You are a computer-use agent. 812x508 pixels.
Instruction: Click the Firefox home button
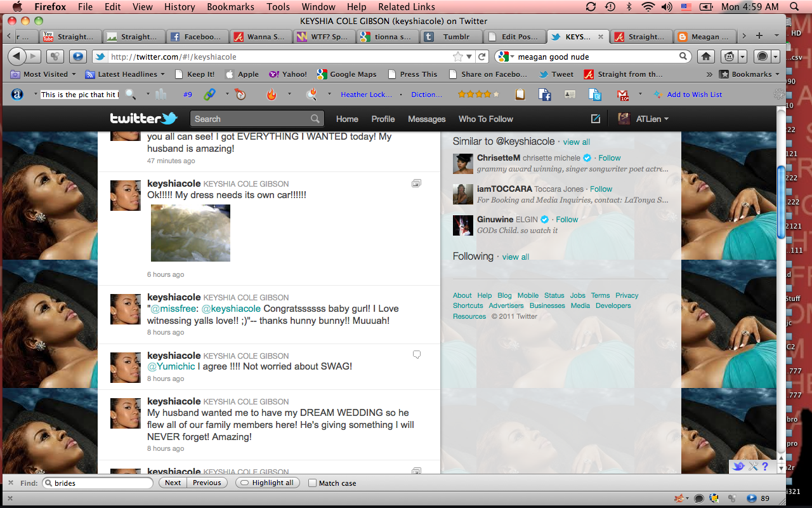705,57
